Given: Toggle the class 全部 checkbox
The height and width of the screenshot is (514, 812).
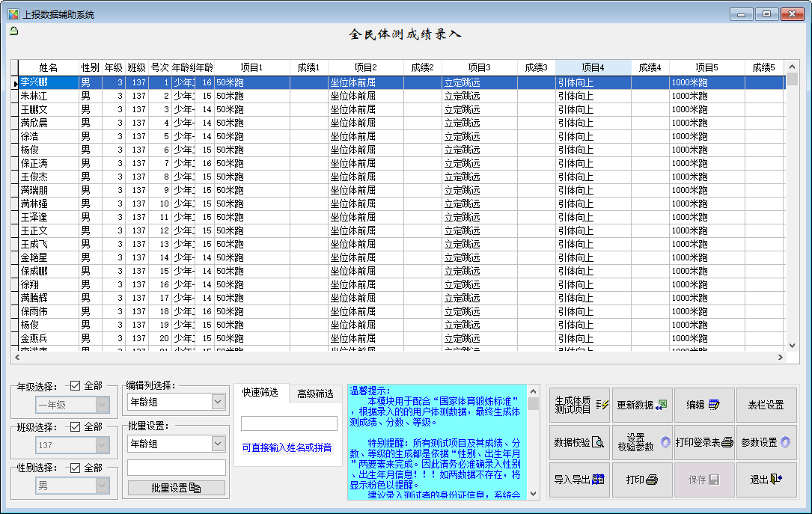Looking at the screenshot, I should pyautogui.click(x=76, y=426).
